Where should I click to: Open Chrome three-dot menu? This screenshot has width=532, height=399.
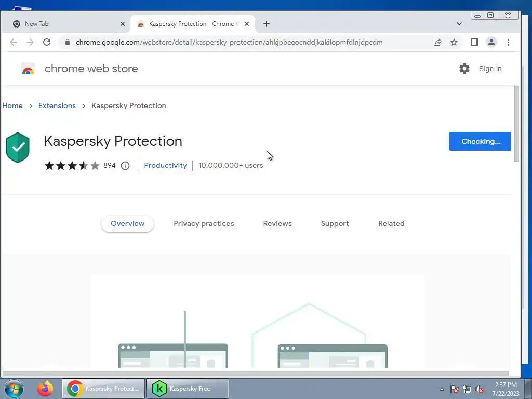[508, 42]
